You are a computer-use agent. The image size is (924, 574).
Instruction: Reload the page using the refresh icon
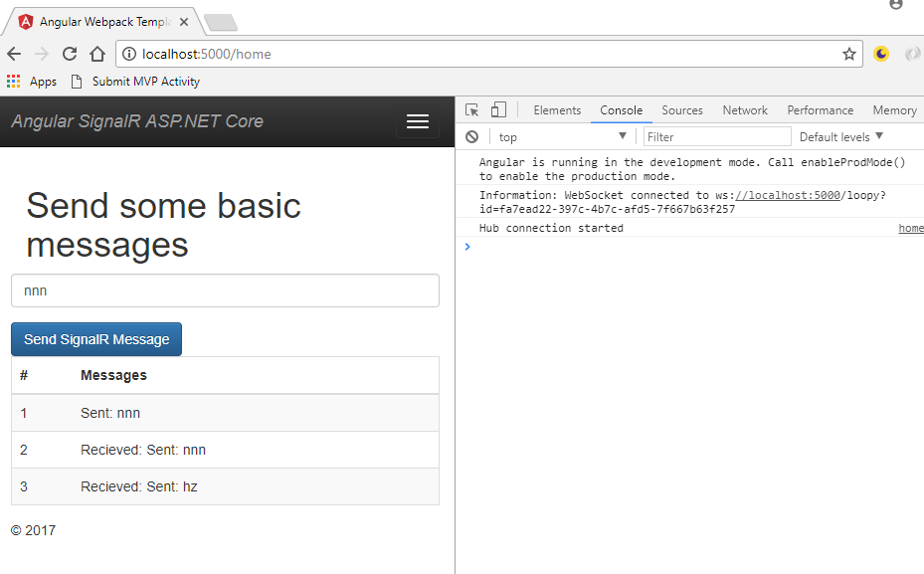(x=70, y=55)
